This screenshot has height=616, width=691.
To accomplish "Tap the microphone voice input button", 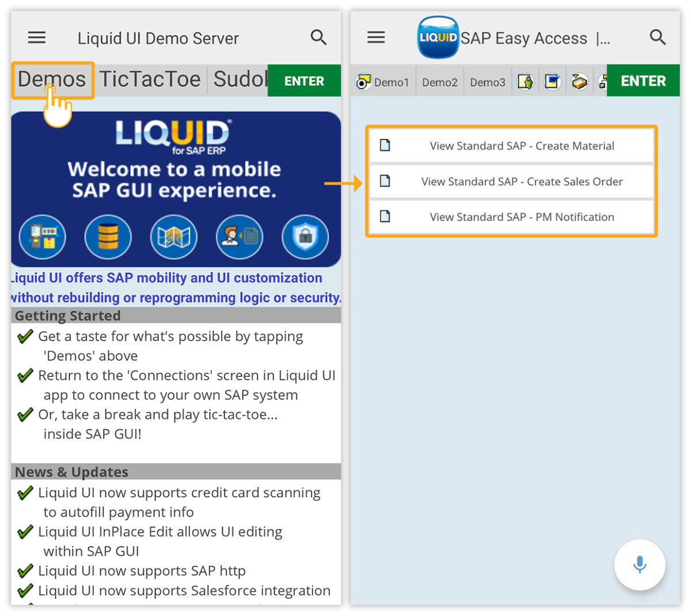I will point(639,565).
